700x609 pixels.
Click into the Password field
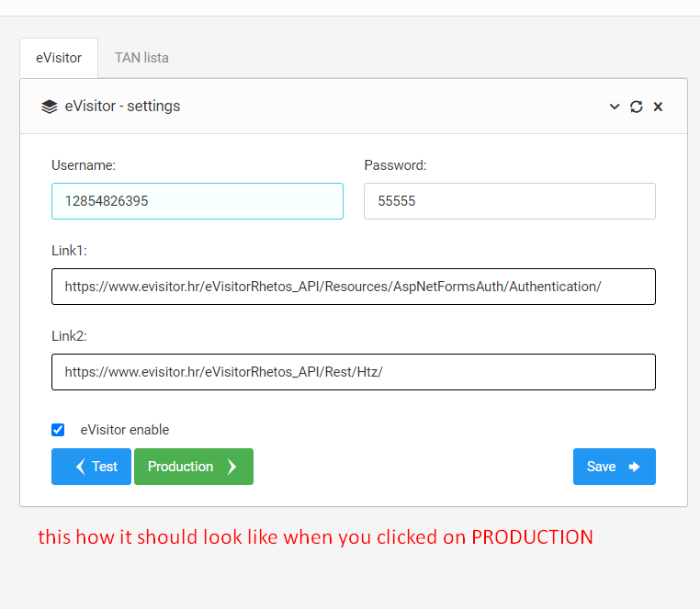tap(510, 201)
